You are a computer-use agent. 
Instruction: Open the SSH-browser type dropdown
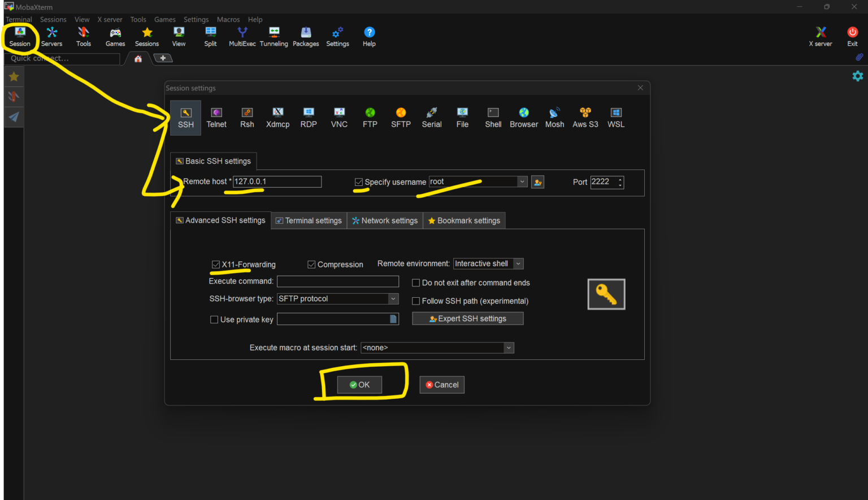click(393, 298)
